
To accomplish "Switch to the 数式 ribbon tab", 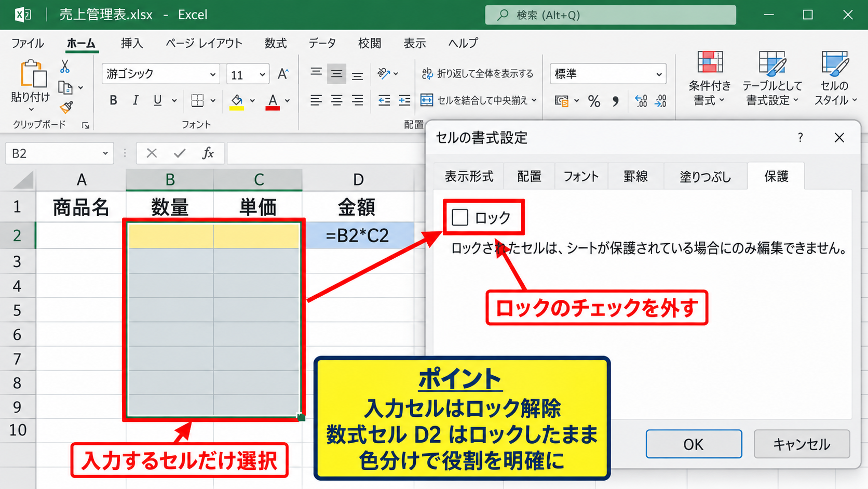I will click(x=276, y=43).
